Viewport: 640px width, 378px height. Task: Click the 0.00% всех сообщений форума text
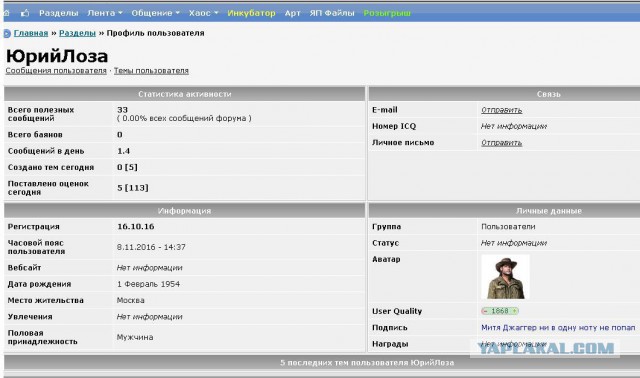click(x=184, y=118)
